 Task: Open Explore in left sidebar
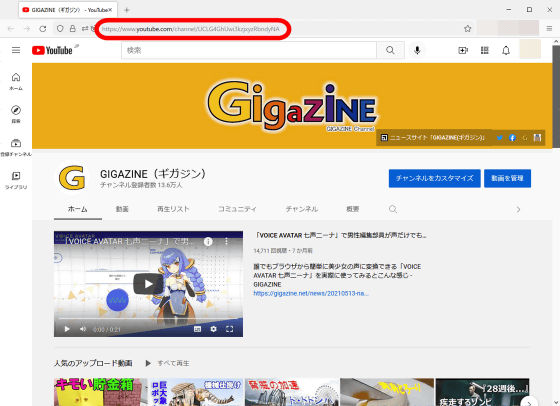(16, 114)
